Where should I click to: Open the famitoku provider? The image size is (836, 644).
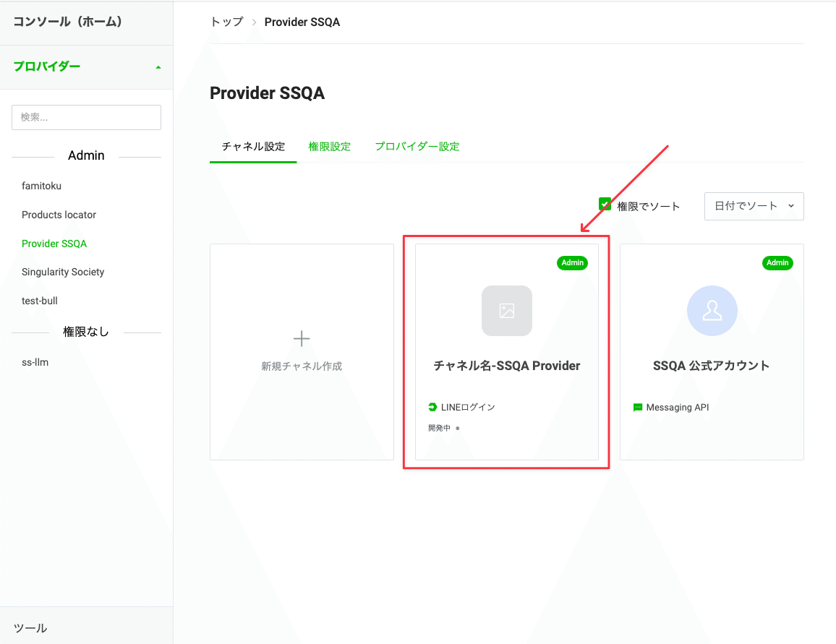pyautogui.click(x=42, y=186)
